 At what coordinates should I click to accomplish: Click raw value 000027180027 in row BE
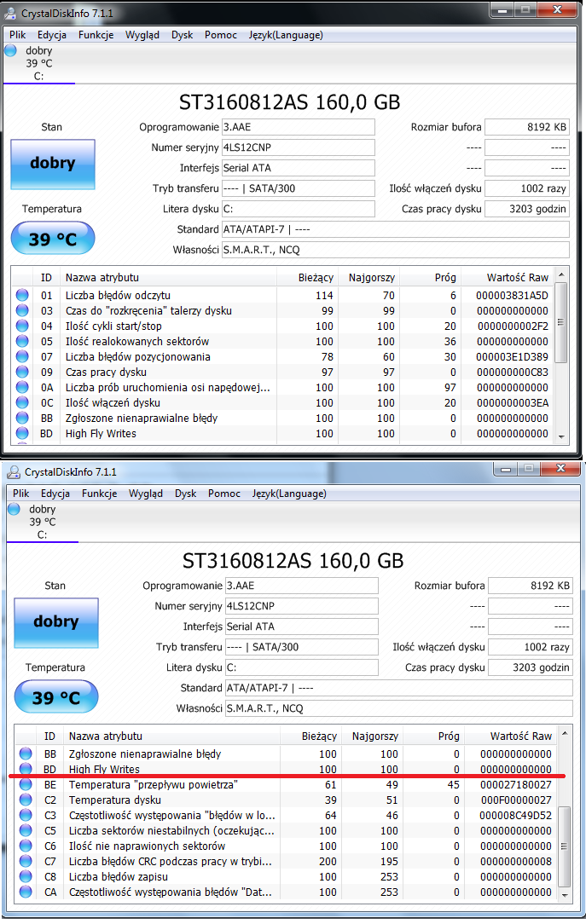[516, 784]
